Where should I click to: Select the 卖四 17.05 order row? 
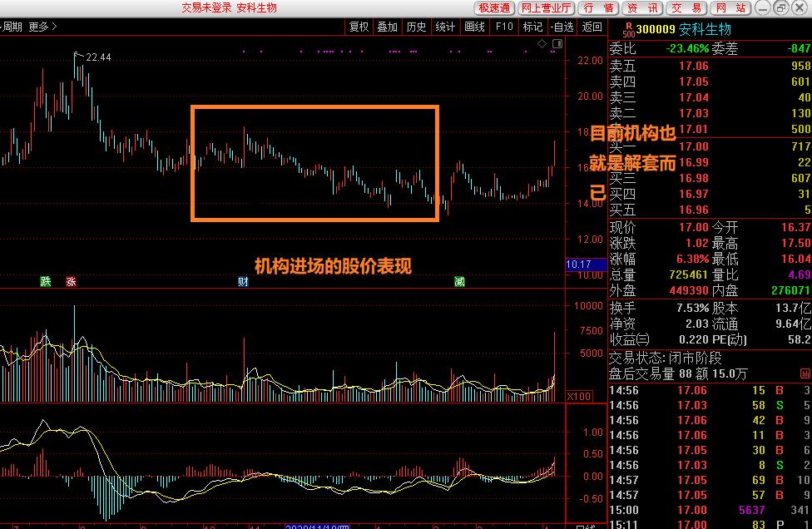pos(710,82)
